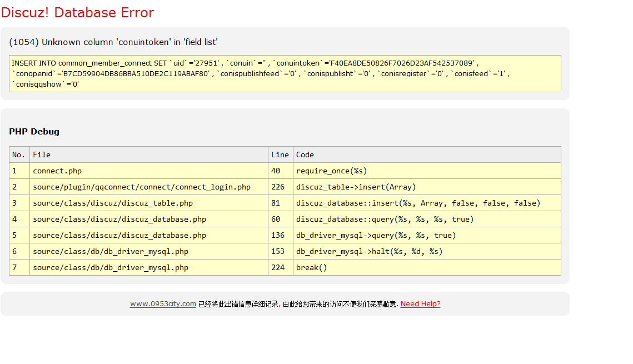
Task: Click the 'require_once(%s)' code cell
Action: pyautogui.click(x=427, y=171)
